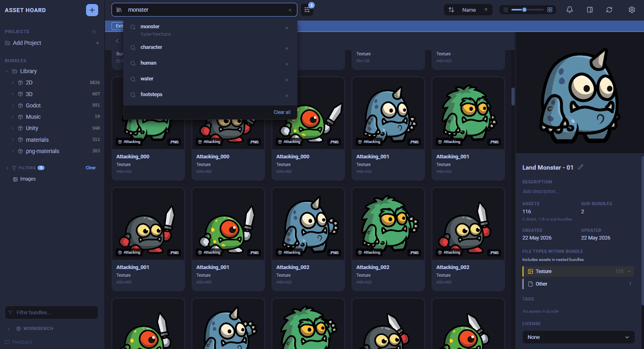This screenshot has width=644, height=349.
Task: Click the blue plus add button
Action: coord(92,10)
